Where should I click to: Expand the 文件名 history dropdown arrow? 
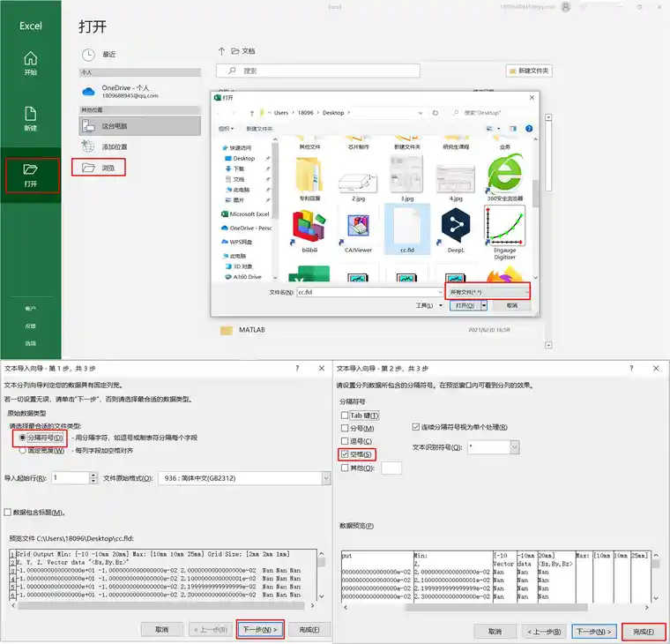click(x=440, y=292)
